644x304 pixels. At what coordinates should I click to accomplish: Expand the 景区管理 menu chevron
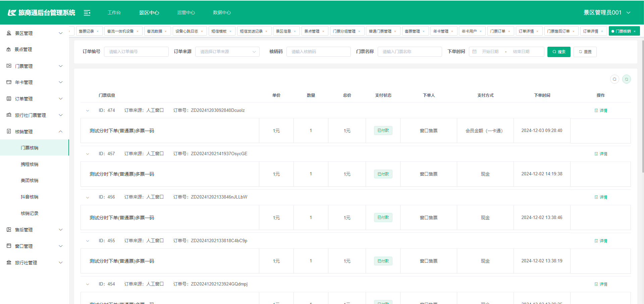(x=61, y=33)
